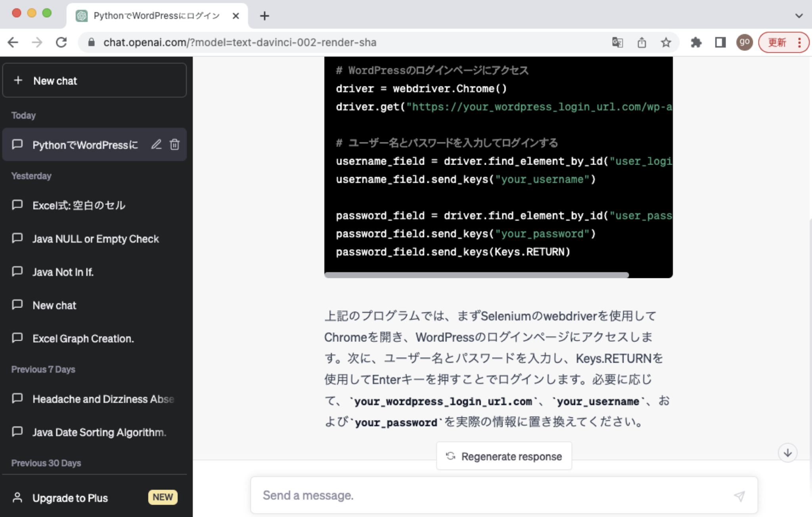This screenshot has width=812, height=517.
Task: Open Upgrade to Plus
Action: point(70,498)
